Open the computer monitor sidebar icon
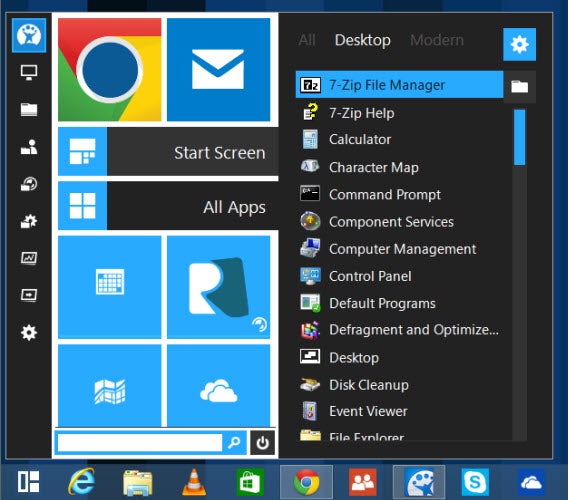 point(29,72)
